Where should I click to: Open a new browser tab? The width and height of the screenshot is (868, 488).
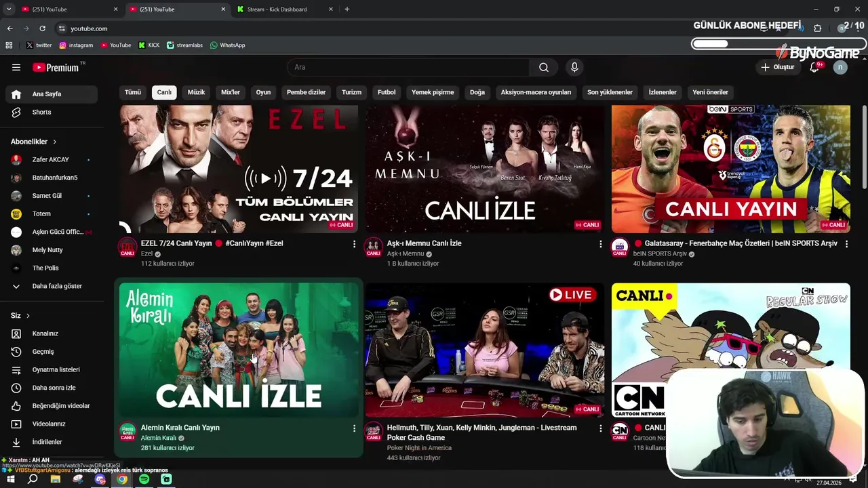coord(347,9)
